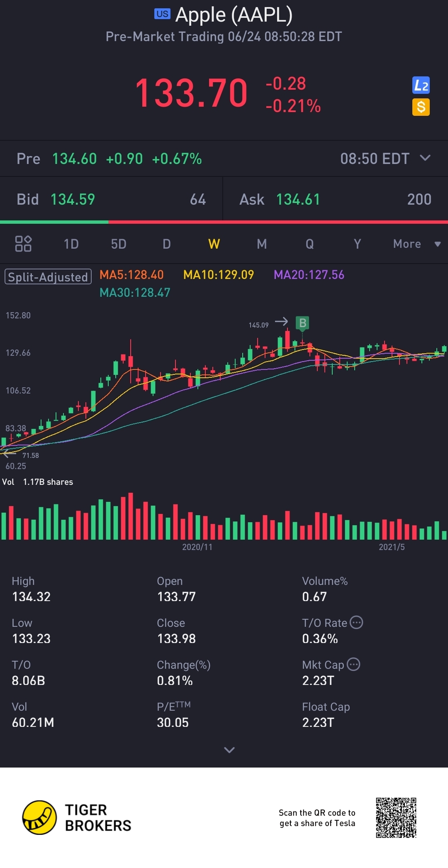Open the chart layout grid icon
The image size is (448, 868).
[x=23, y=244]
